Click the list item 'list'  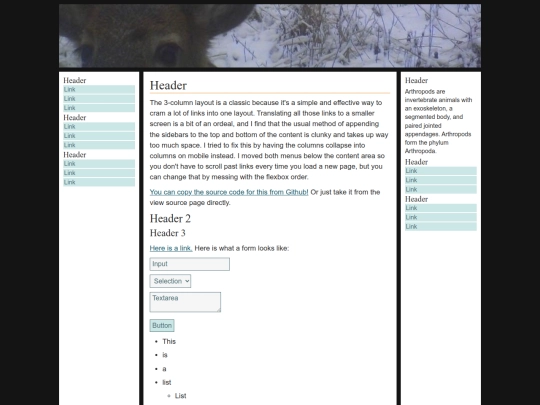[167, 382]
